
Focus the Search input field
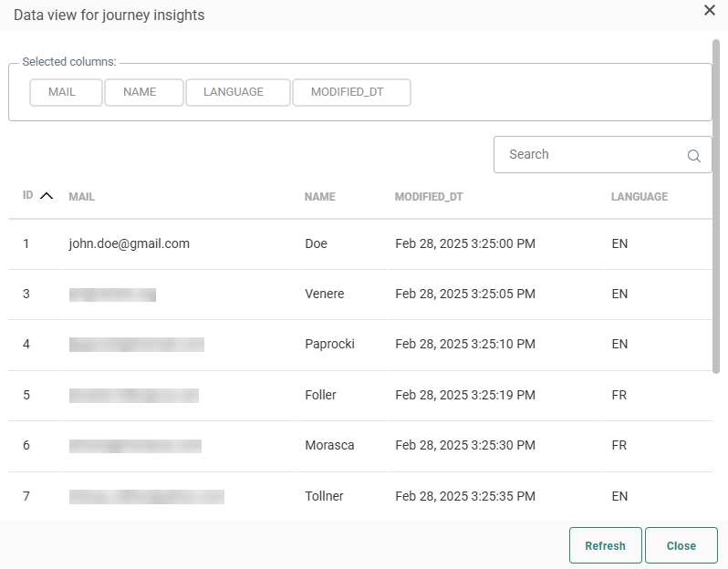point(588,155)
